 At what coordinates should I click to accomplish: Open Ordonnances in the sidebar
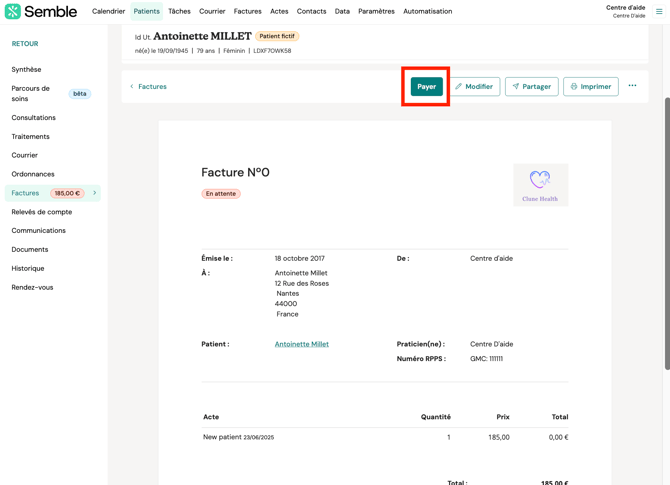[x=33, y=174]
